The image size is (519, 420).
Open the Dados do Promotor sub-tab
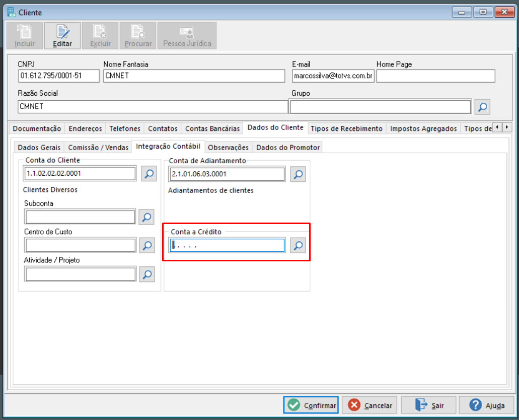pyautogui.click(x=288, y=148)
